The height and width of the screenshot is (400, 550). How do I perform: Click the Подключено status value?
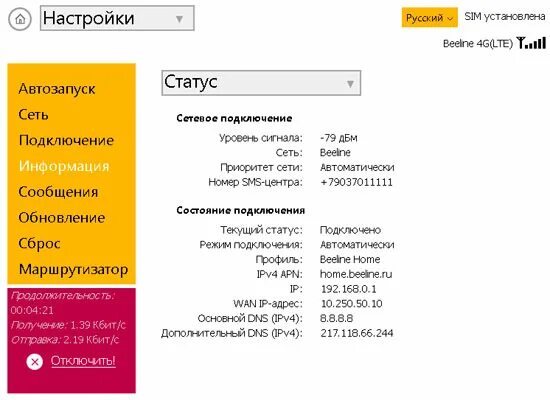click(350, 230)
